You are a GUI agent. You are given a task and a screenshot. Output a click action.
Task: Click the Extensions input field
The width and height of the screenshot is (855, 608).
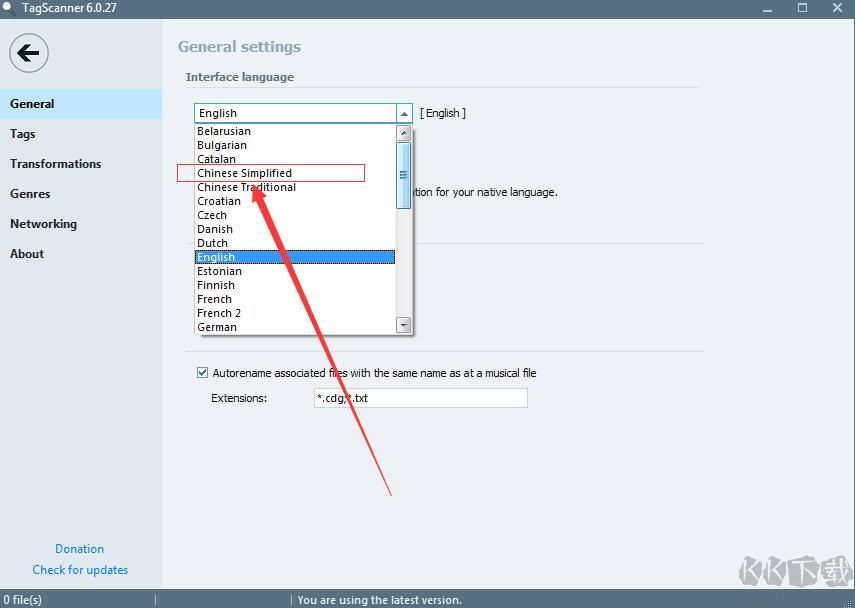(x=420, y=398)
